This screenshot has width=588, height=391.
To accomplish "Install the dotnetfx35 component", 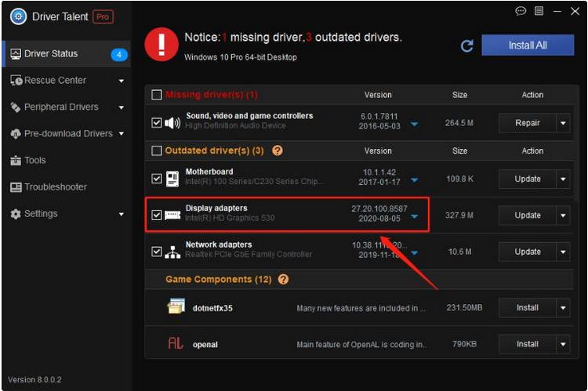I will point(528,308).
